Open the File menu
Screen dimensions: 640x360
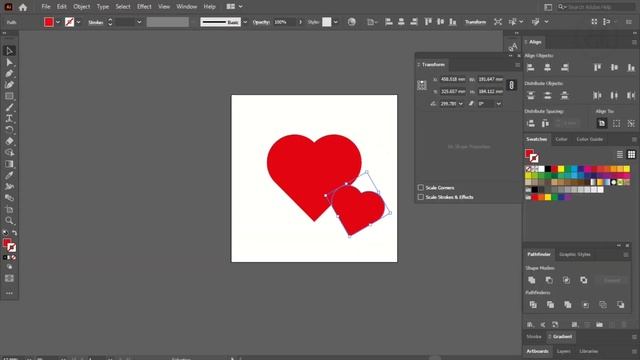(46, 7)
